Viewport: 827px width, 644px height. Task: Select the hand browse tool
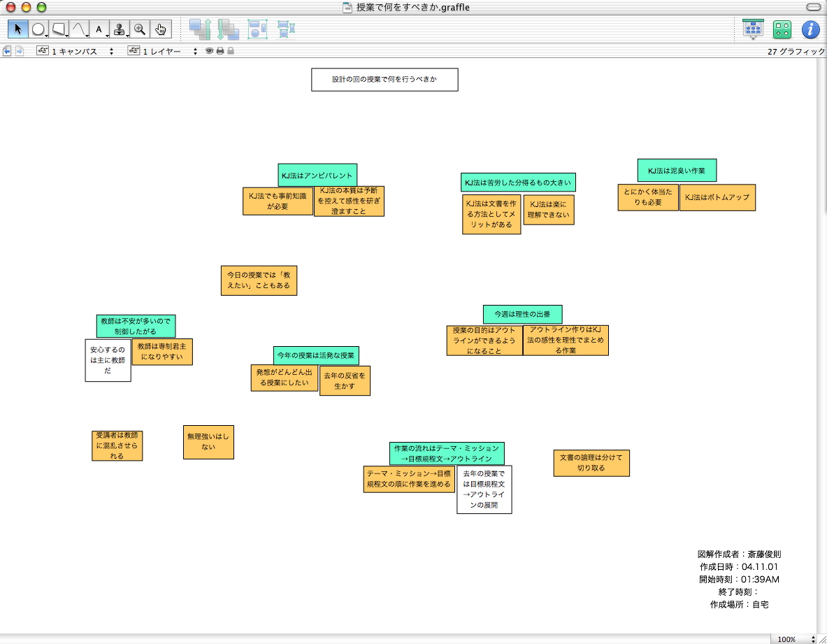click(161, 29)
